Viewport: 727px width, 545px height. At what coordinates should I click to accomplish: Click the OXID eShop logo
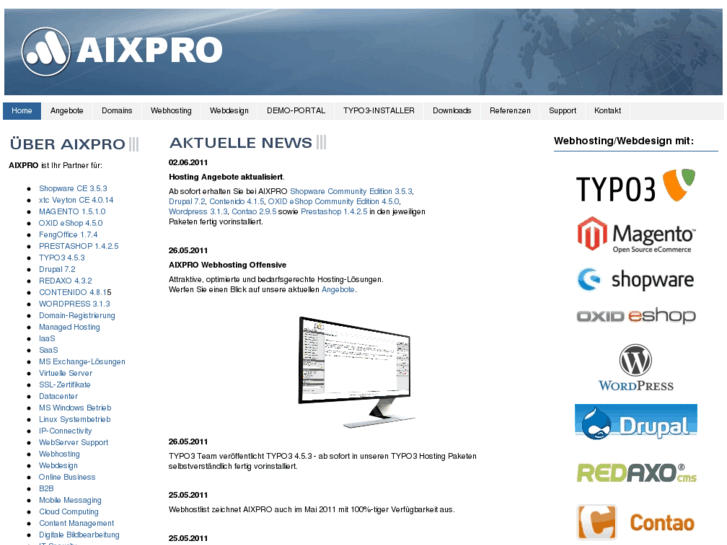(x=636, y=316)
